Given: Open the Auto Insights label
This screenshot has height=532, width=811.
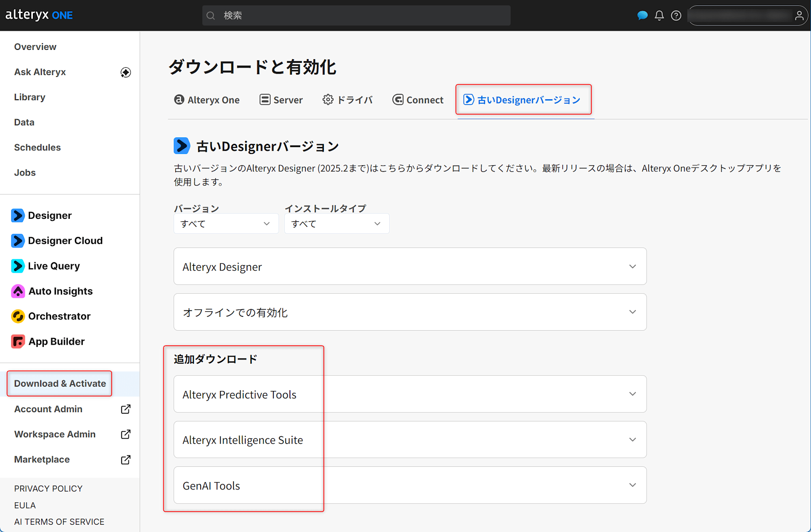Looking at the screenshot, I should coord(60,291).
